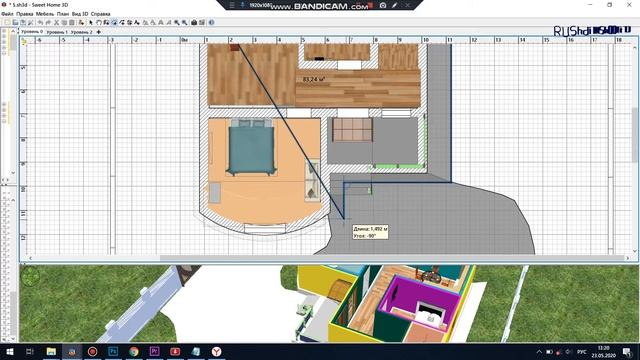Select the arrow selection tool

coord(91,22)
